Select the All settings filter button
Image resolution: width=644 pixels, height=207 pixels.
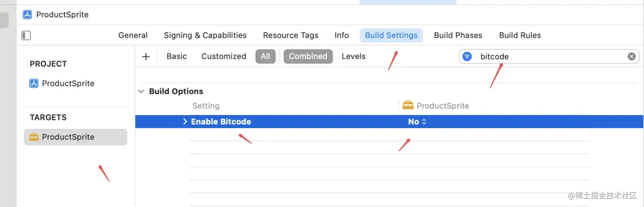(265, 56)
